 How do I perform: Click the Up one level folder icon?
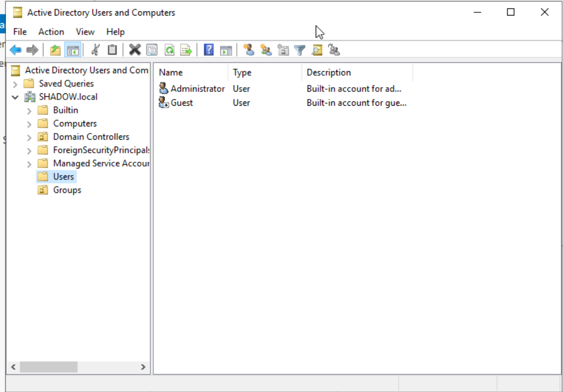point(55,50)
